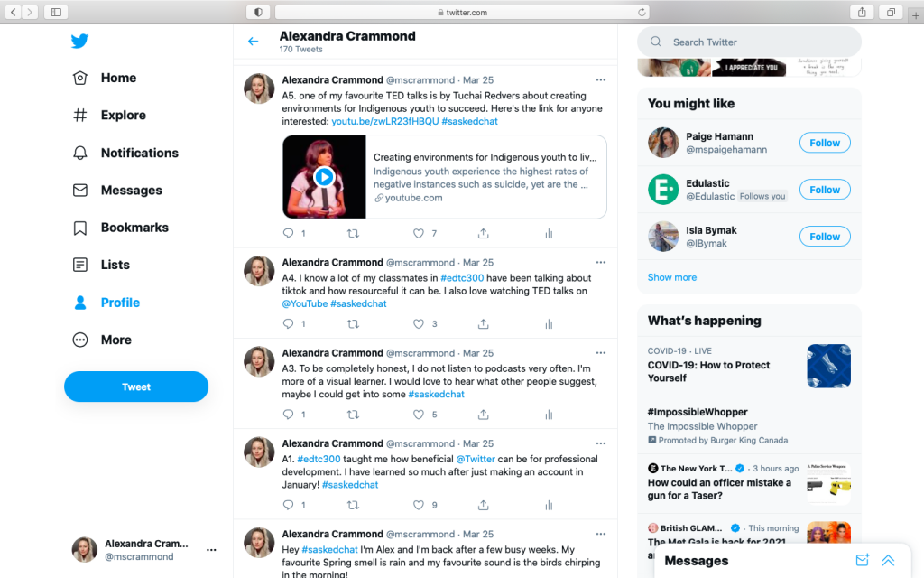The width and height of the screenshot is (924, 578).
Task: Share the A1 professional development tweet
Action: click(x=484, y=505)
